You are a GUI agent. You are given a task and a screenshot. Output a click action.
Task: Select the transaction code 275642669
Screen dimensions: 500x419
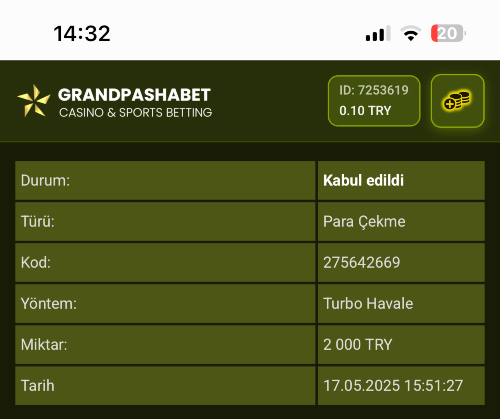click(x=362, y=263)
